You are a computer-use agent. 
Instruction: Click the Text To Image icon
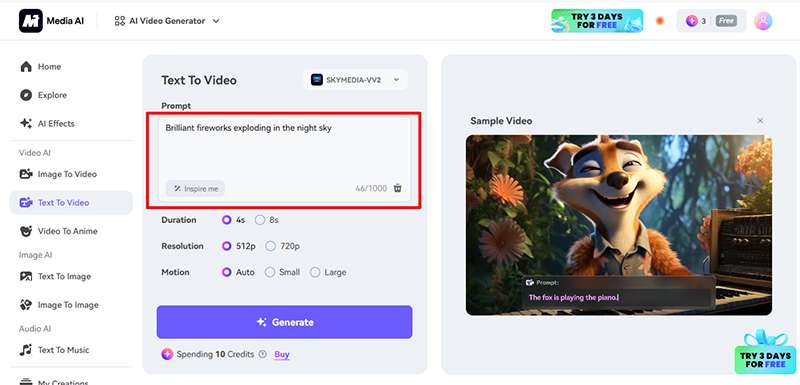pos(26,276)
